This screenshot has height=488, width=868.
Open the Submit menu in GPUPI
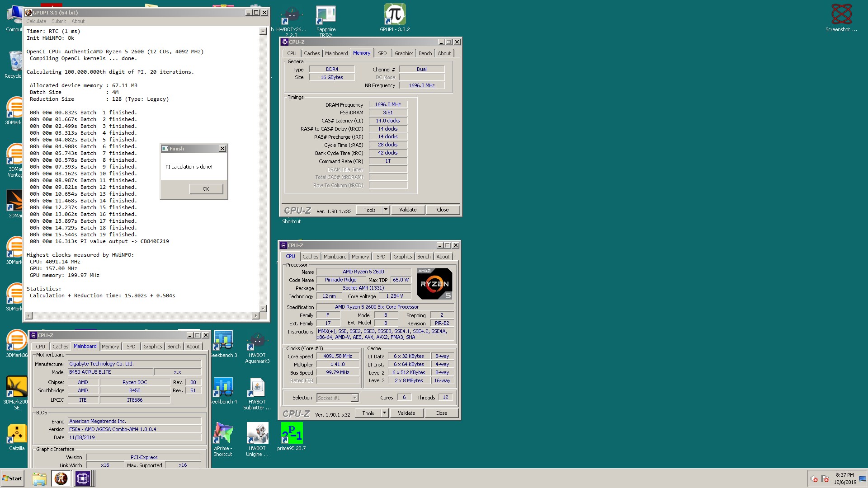(x=59, y=21)
